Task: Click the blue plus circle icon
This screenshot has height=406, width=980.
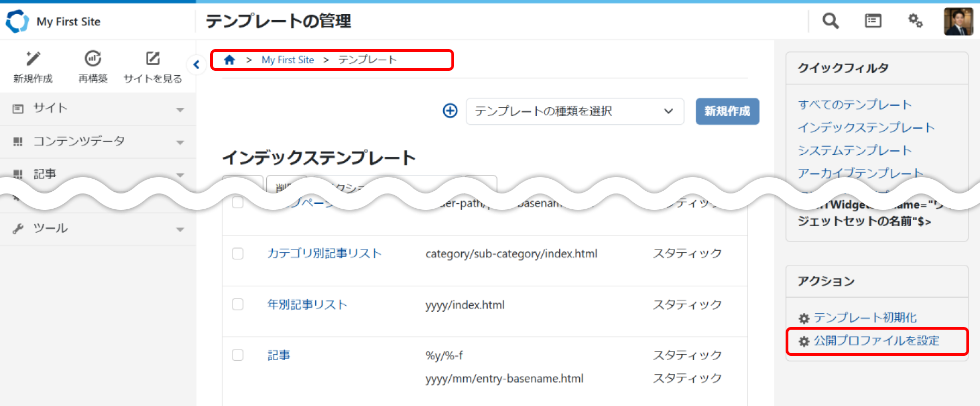Action: point(450,111)
